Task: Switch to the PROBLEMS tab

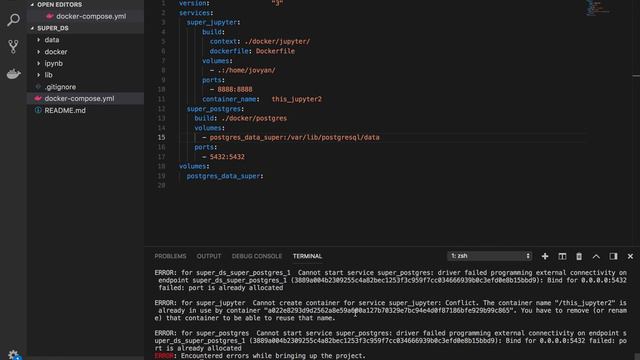Action: (170, 256)
